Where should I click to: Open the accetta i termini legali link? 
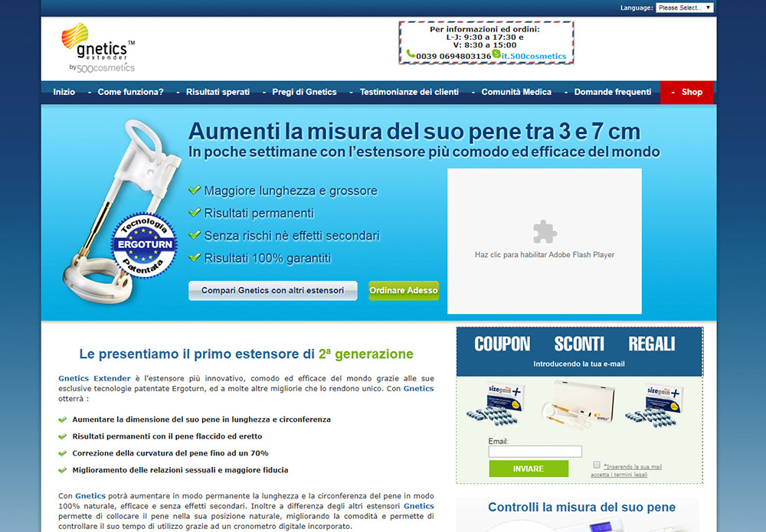pos(619,475)
